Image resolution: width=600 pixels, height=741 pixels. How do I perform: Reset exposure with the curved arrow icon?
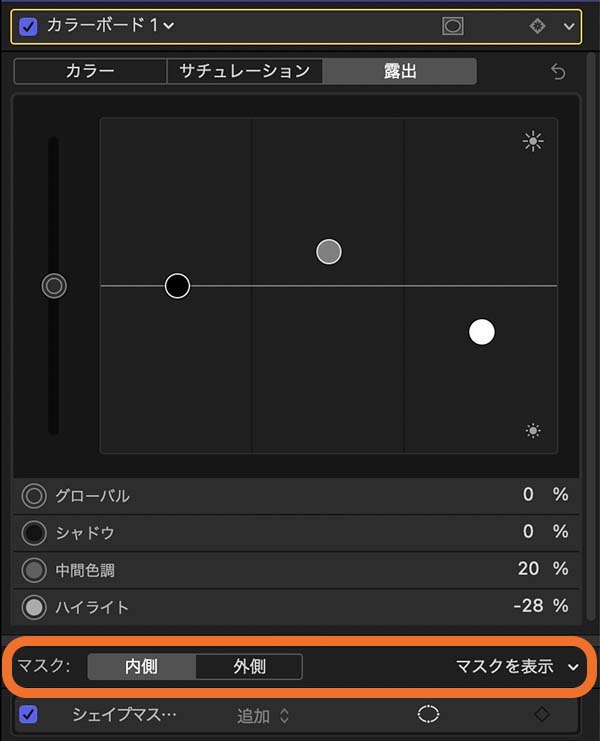(x=558, y=72)
